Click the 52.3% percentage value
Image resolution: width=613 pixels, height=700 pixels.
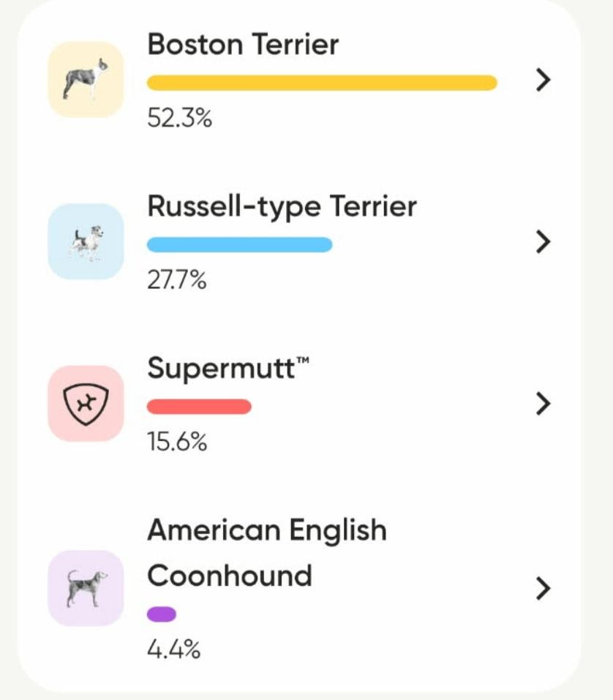(x=179, y=118)
